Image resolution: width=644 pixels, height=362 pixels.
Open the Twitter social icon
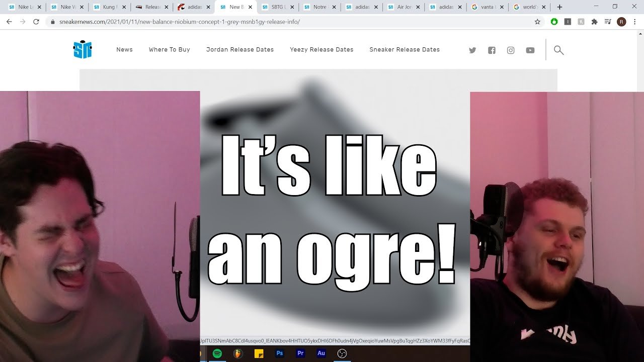coord(472,50)
